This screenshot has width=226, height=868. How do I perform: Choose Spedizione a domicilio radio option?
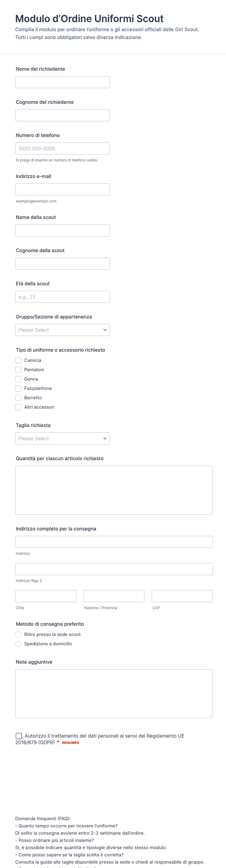point(18,644)
